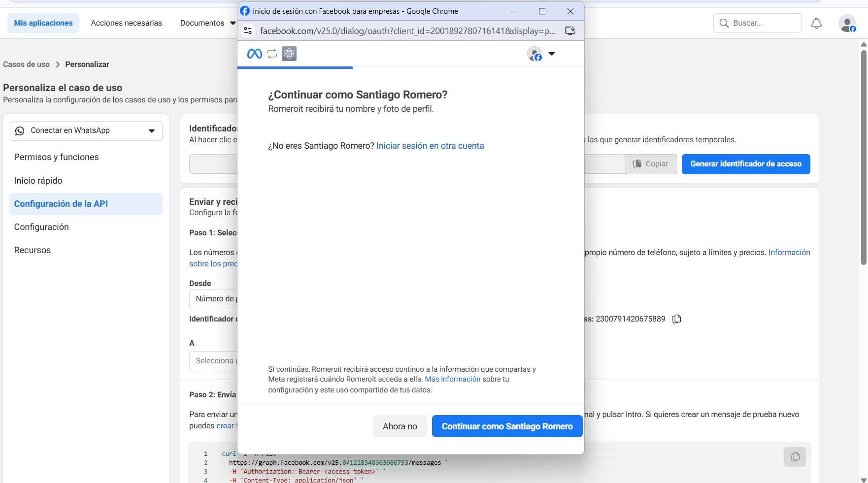Open the Configuración sidebar item

point(86,227)
